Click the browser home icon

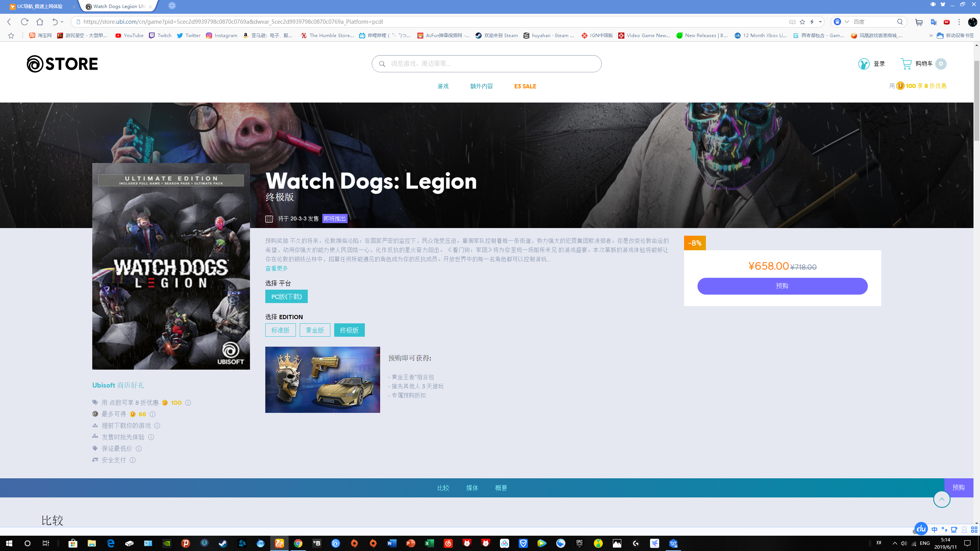click(x=40, y=22)
